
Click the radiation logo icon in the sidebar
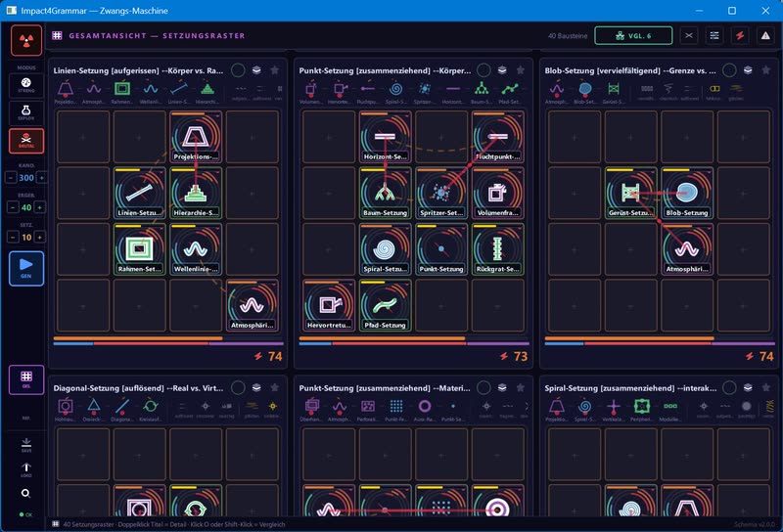(x=26, y=40)
